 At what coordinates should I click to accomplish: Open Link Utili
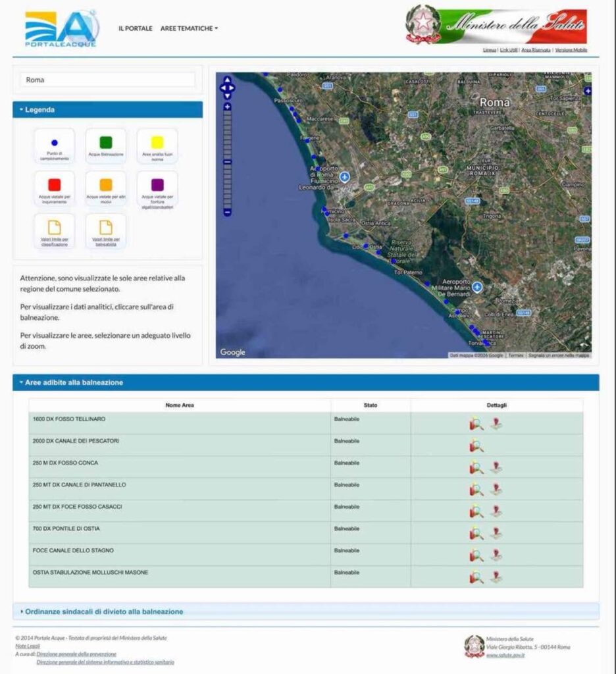pos(509,50)
